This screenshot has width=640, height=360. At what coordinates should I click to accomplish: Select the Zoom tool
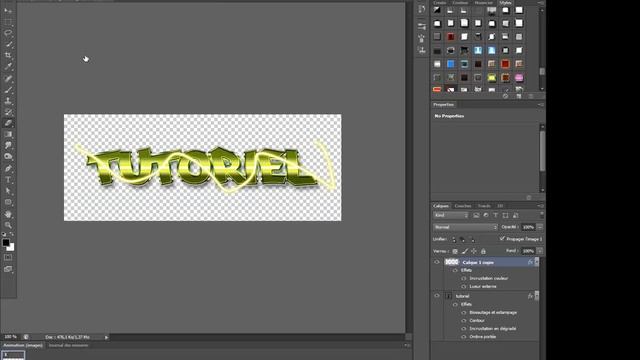(x=8, y=225)
